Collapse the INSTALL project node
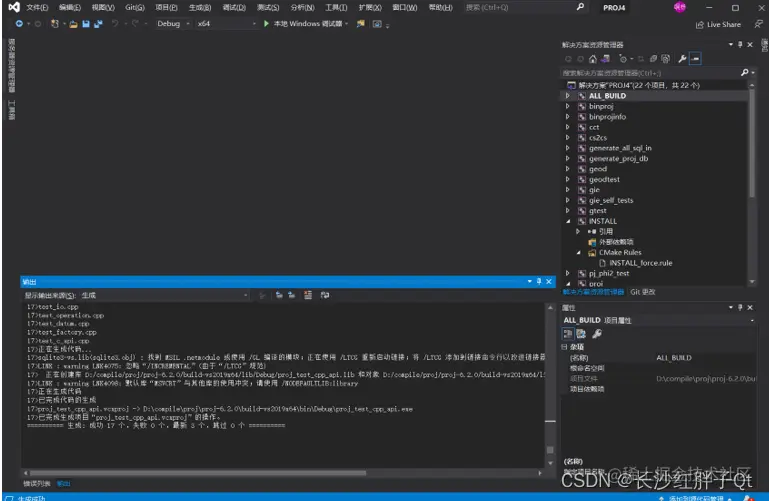 coord(568,221)
